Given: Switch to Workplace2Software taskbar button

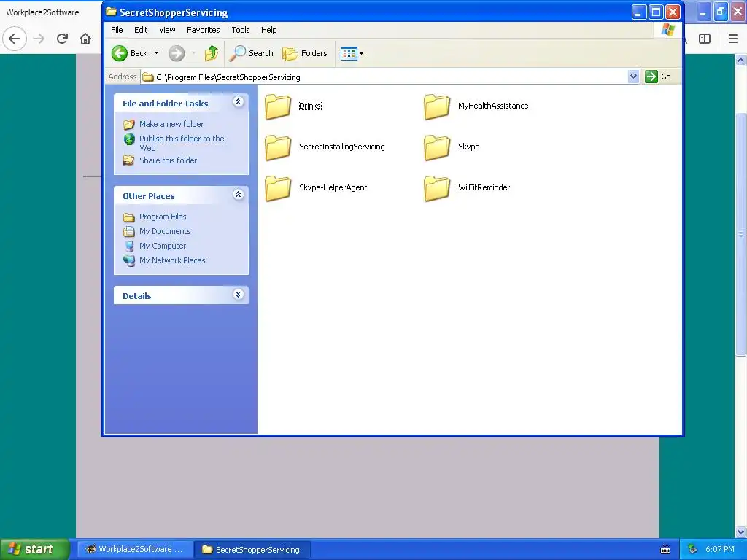Looking at the screenshot, I should pos(135,549).
